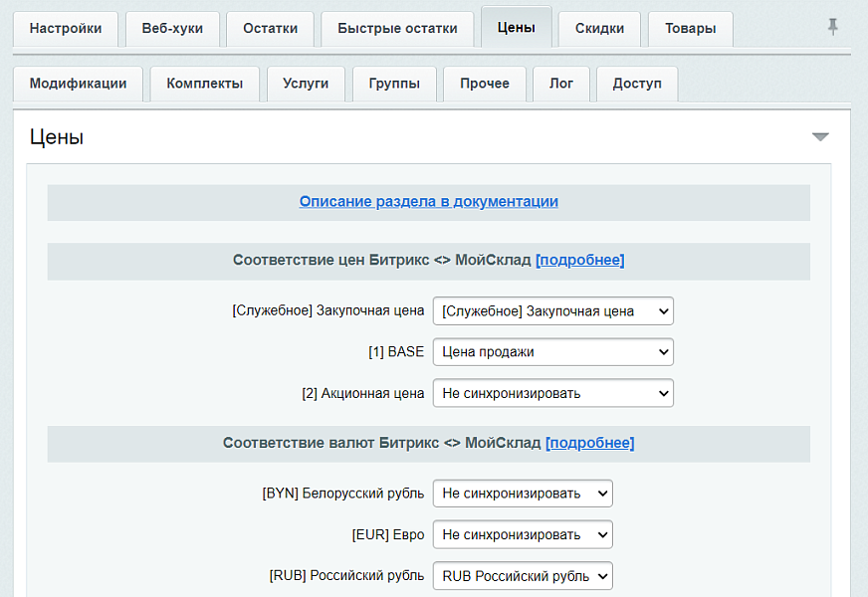Click the pin icon in the top-right corner
The height and width of the screenshot is (597, 868).
pyautogui.click(x=835, y=29)
